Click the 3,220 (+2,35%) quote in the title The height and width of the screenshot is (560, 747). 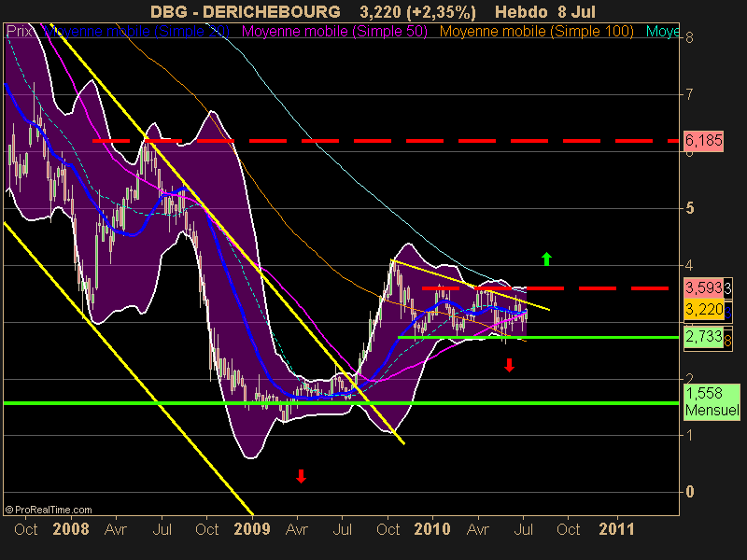(417, 12)
